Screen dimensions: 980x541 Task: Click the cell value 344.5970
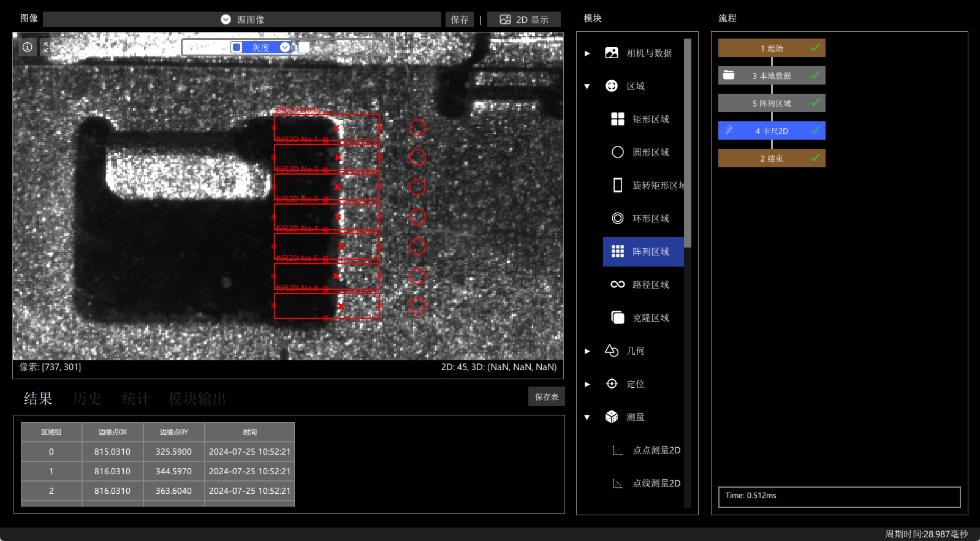click(x=173, y=471)
